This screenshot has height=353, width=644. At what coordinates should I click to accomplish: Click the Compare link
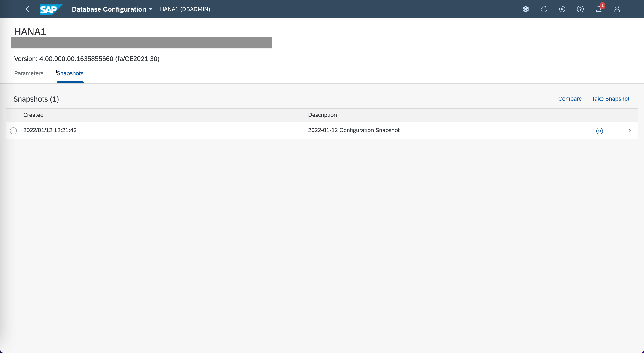coord(570,99)
